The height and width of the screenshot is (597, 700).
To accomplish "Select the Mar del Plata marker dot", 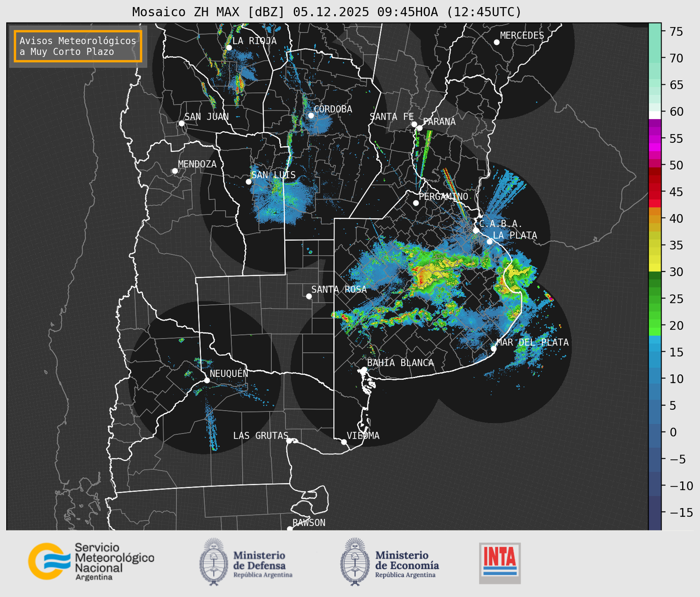I will click(494, 349).
